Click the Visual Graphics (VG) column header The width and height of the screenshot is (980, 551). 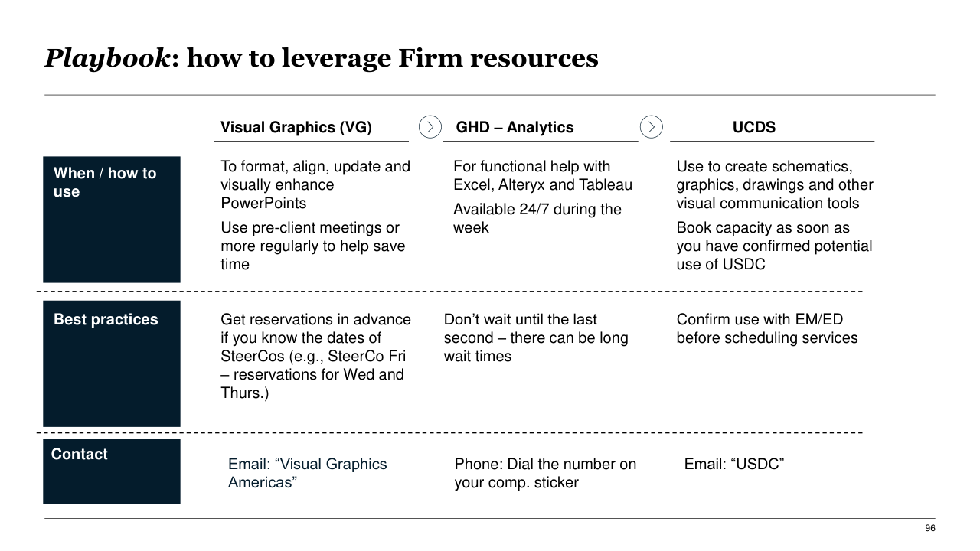coord(296,128)
